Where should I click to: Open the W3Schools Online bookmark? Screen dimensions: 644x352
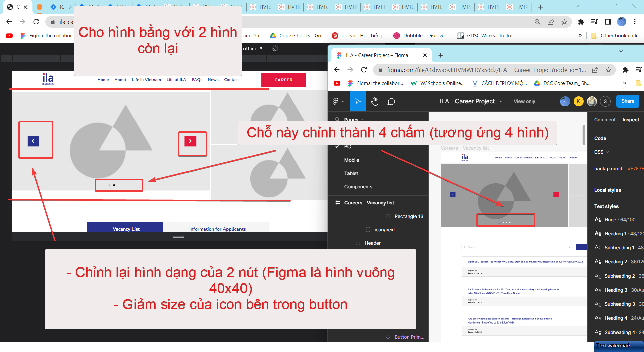point(438,83)
